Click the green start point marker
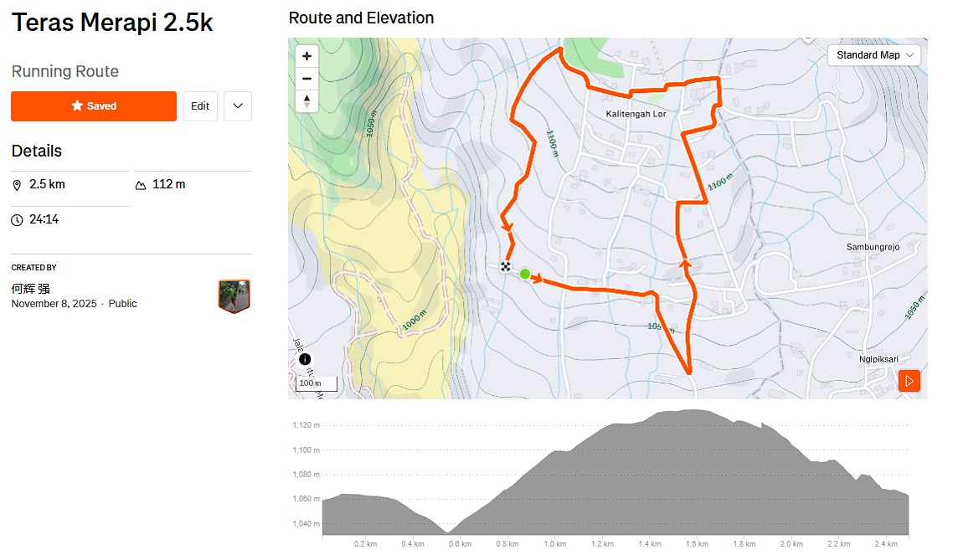The image size is (958, 560). 525,274
